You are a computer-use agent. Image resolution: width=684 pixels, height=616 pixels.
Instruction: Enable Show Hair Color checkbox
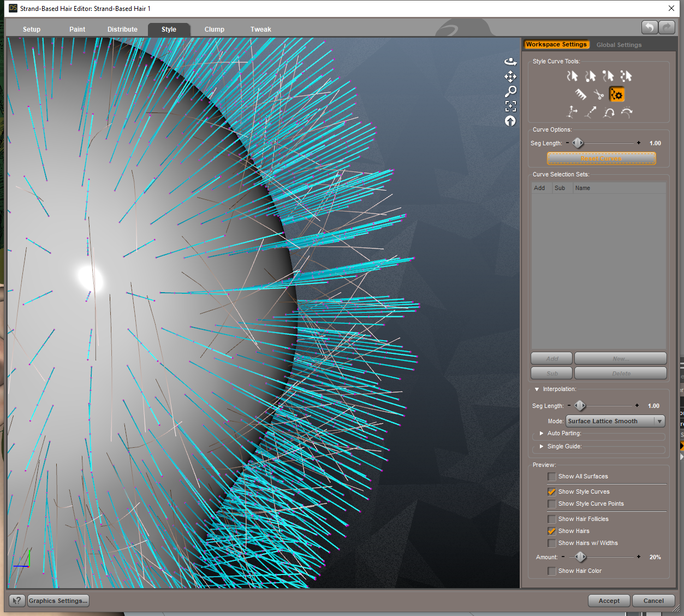click(552, 571)
